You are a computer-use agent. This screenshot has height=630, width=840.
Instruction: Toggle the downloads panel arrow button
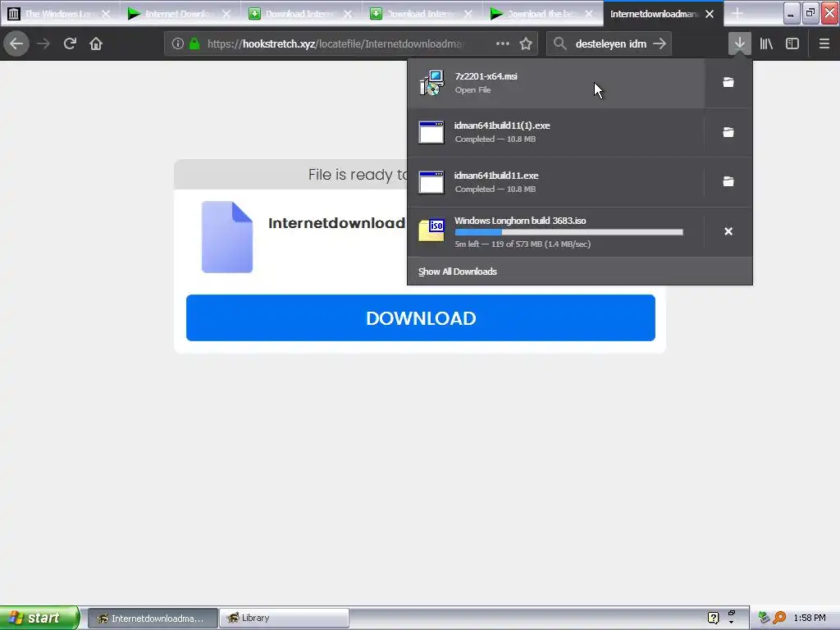(x=739, y=43)
